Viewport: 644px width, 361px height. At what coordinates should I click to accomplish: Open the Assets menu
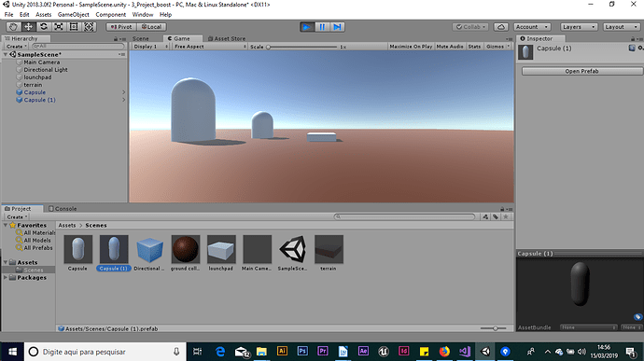(x=43, y=14)
